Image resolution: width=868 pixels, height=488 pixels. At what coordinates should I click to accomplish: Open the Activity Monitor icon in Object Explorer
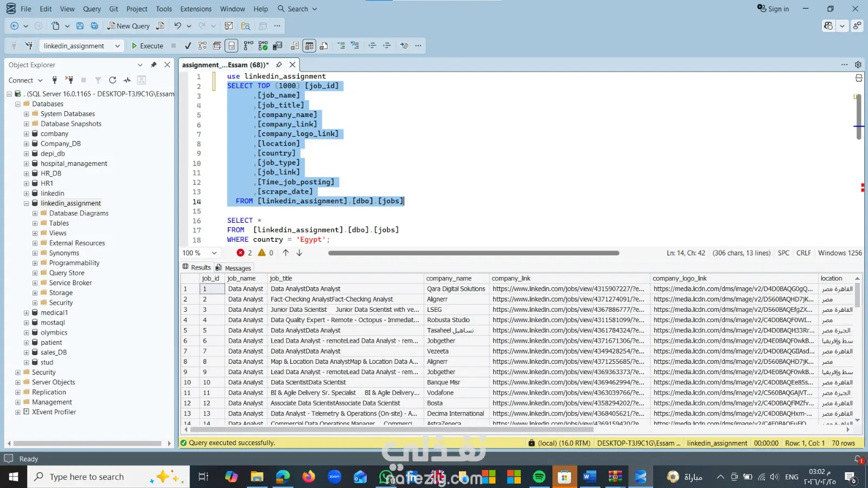[x=127, y=80]
